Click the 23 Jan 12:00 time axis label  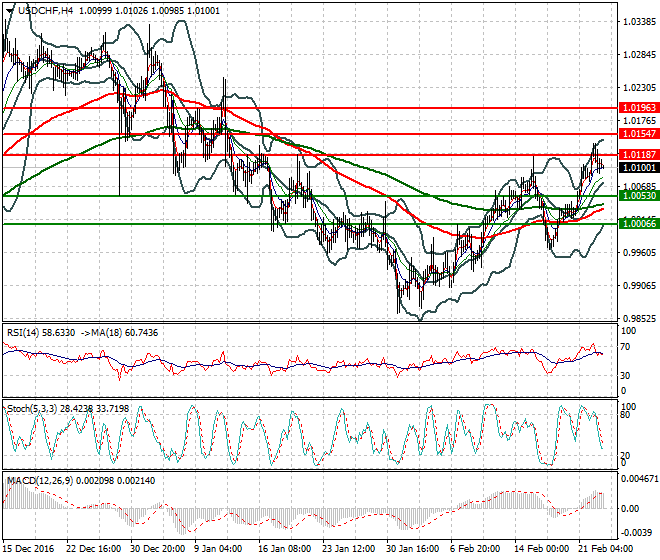click(x=349, y=549)
